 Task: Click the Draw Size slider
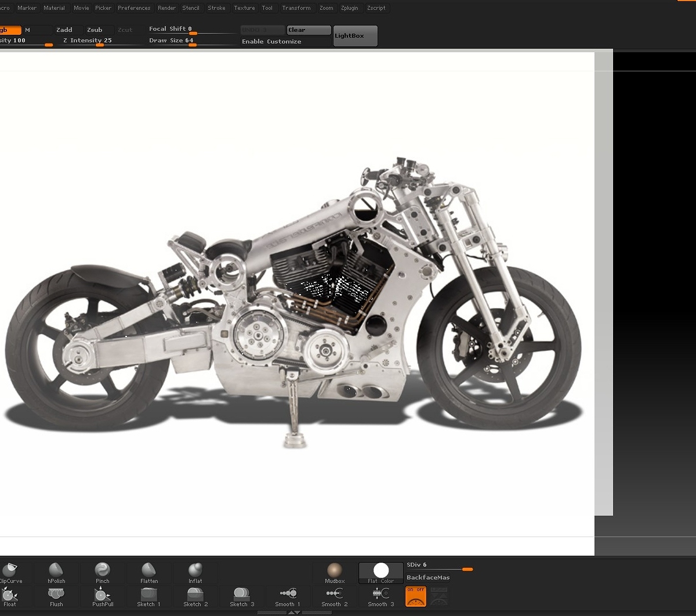pyautogui.click(x=192, y=41)
